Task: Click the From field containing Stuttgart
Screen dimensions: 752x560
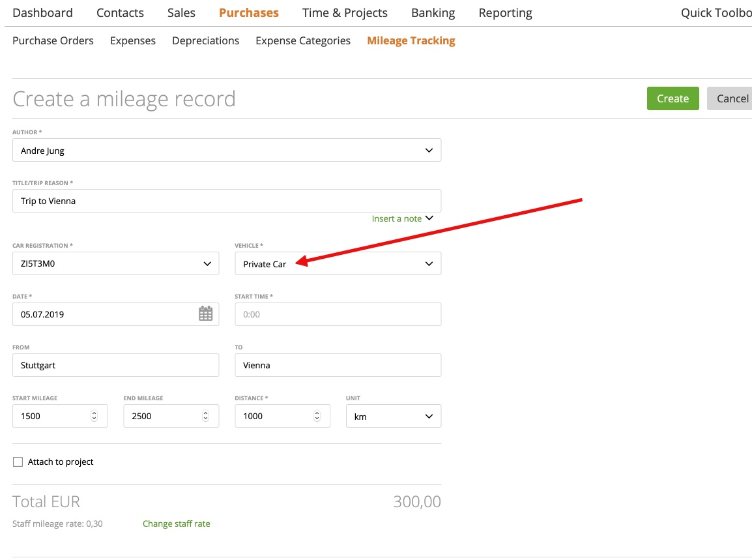Action: pyautogui.click(x=115, y=365)
